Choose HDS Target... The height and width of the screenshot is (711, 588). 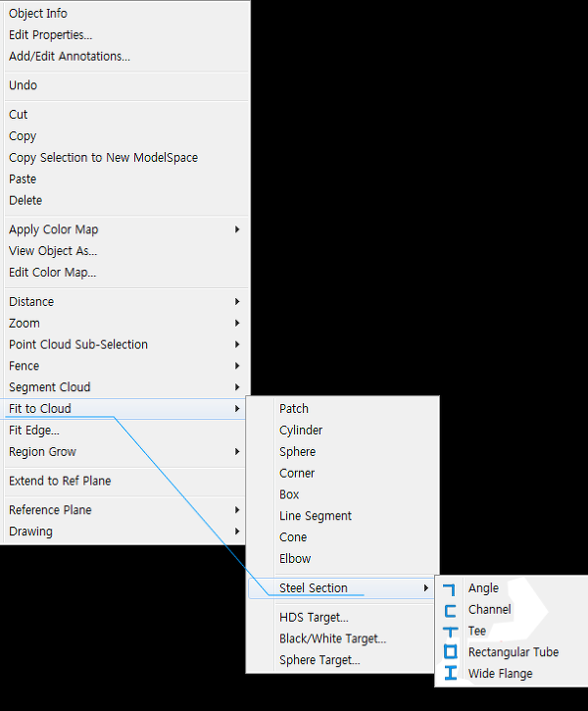coord(314,617)
